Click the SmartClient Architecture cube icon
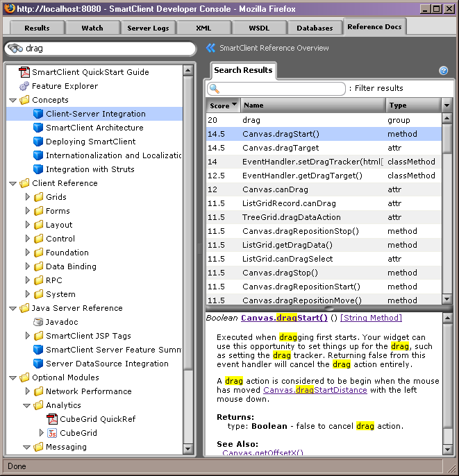The width and height of the screenshot is (459, 476). point(38,128)
